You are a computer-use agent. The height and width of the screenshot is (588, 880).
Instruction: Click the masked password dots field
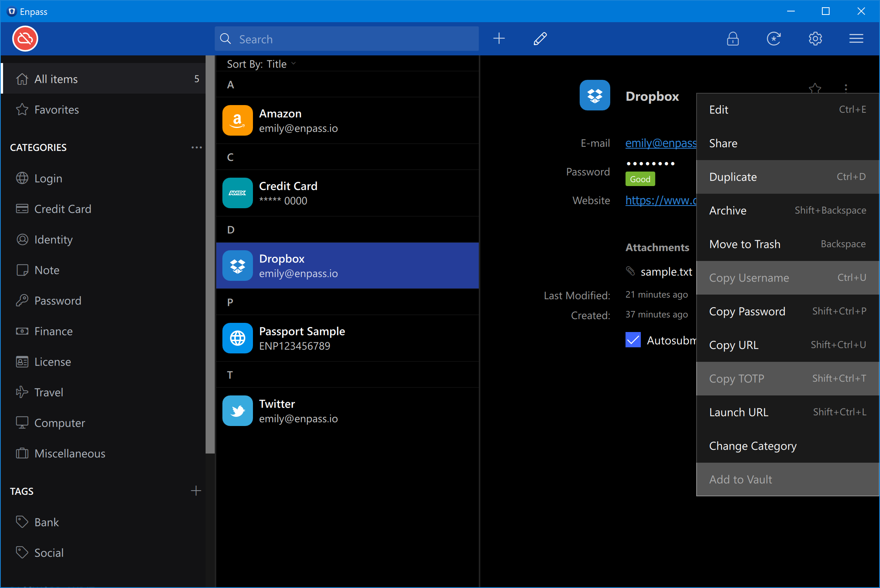(650, 164)
